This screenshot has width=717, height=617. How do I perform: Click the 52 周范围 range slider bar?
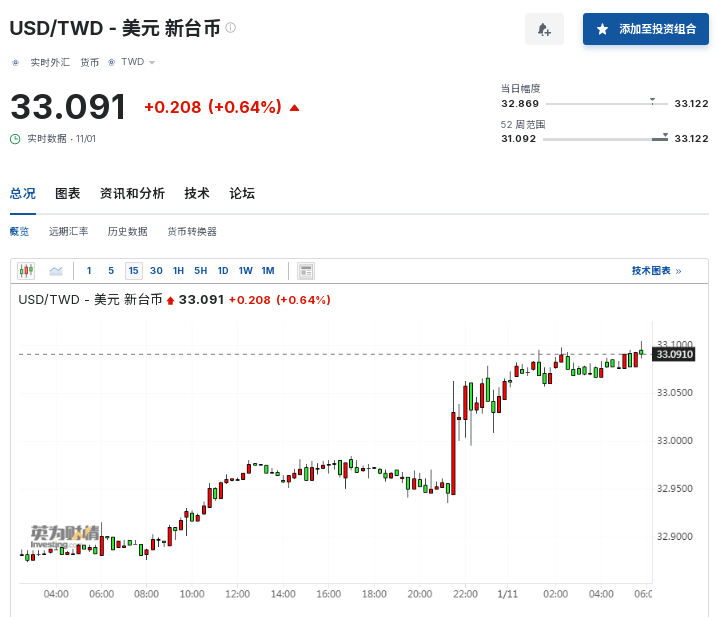coord(605,139)
